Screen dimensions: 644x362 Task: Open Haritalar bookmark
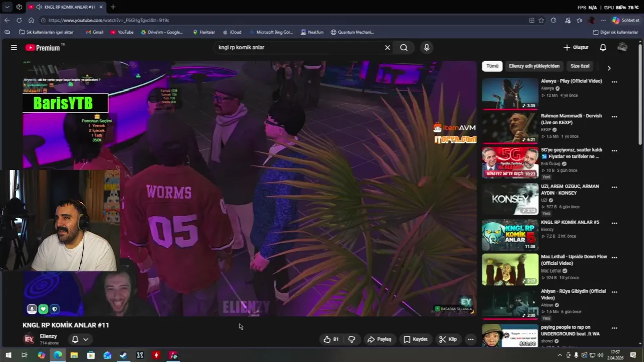coord(204,32)
